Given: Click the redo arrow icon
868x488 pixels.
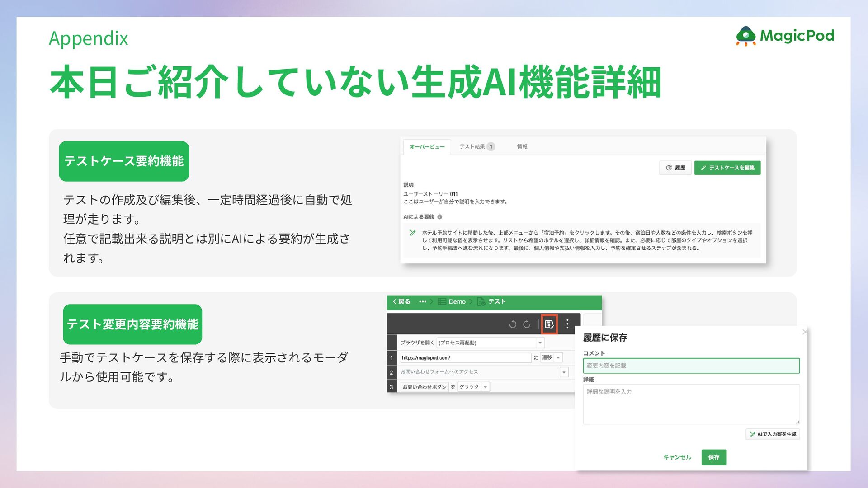Looking at the screenshot, I should click(x=527, y=324).
